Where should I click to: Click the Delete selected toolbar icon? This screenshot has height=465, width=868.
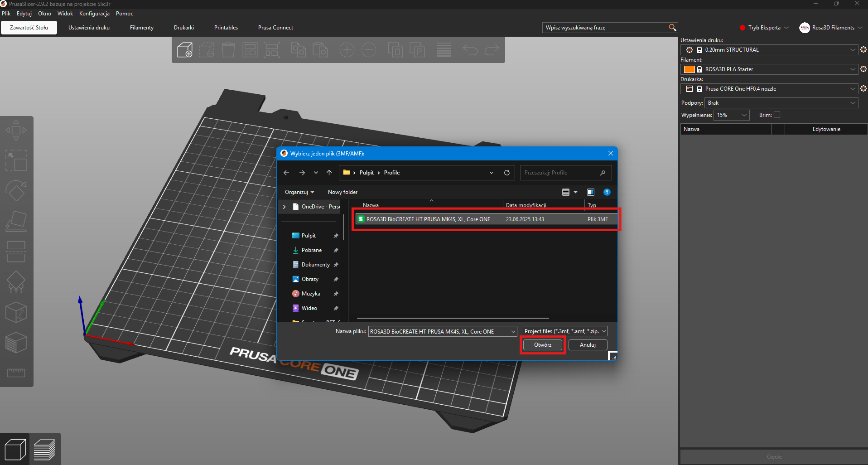tap(207, 50)
